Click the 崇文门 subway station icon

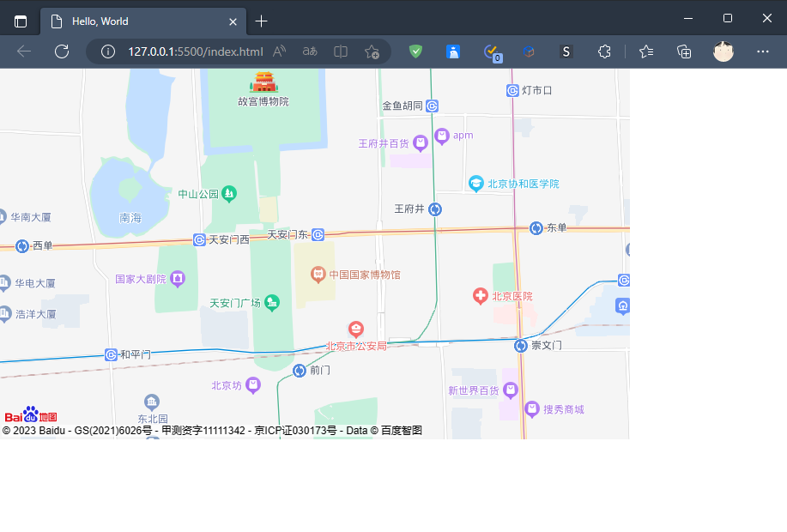521,346
